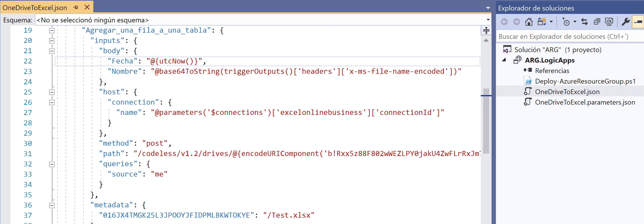Screen dimensions: 644x224
Task: Click the Referencias node icon
Action: [528, 70]
